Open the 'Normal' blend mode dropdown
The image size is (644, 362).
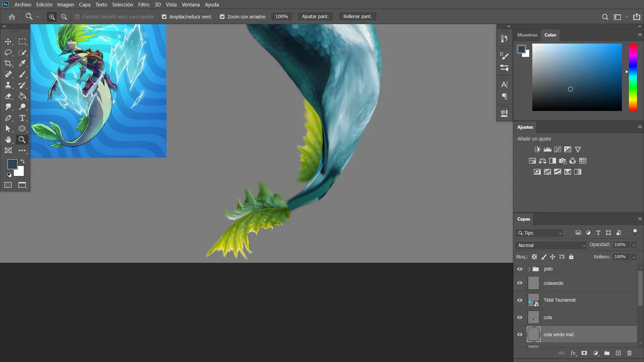(551, 245)
